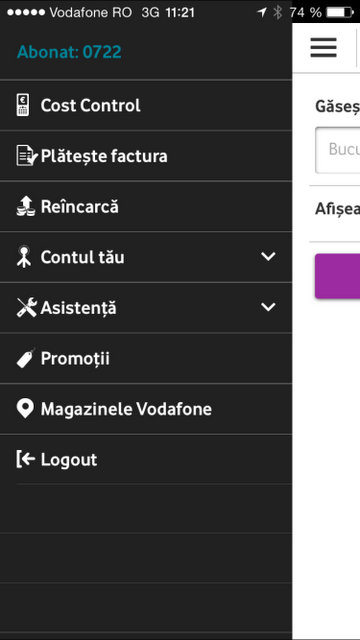Screen dimensions: 360x640
Task: Tap the Logout arrow icon
Action: (x=25, y=460)
